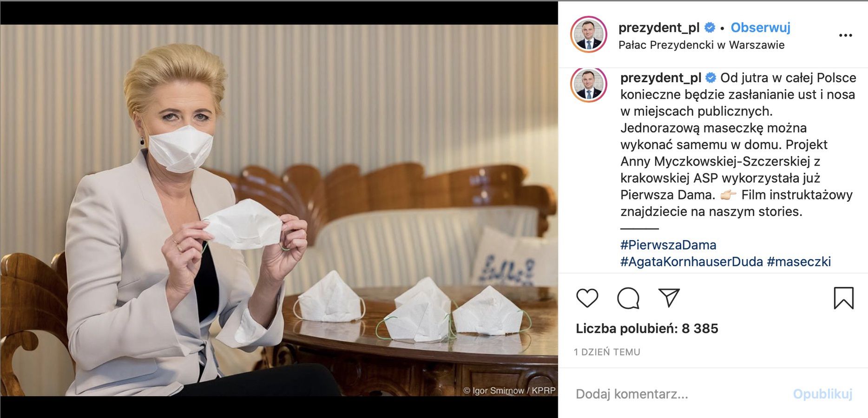Click the caption's profile avatar
Screen dimensions: 868x418
[x=588, y=85]
